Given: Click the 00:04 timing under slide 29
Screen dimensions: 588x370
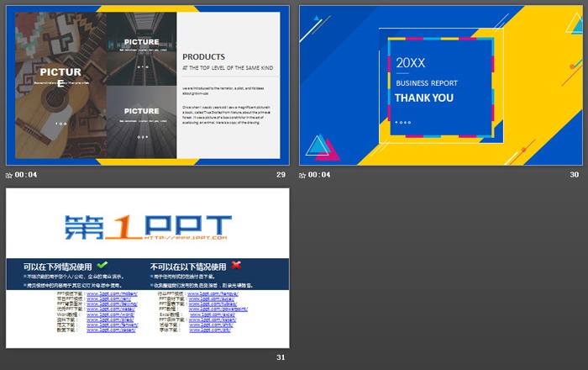Looking at the screenshot, I should coord(27,175).
